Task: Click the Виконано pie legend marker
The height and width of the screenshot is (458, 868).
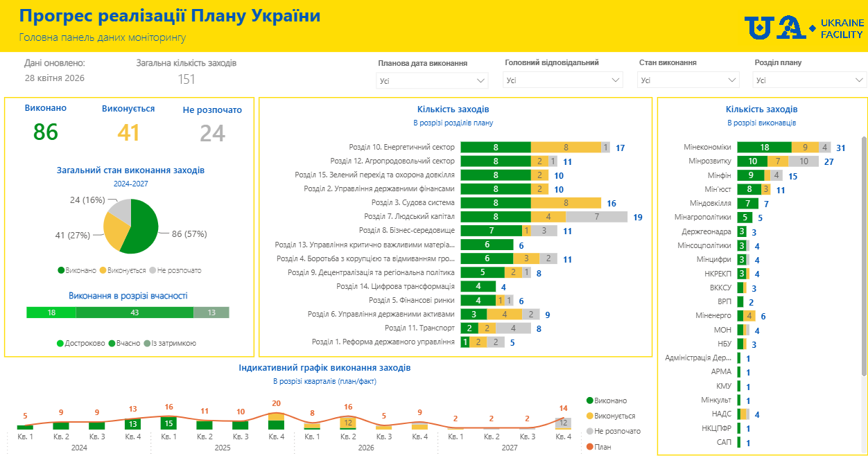Action: [x=61, y=270]
